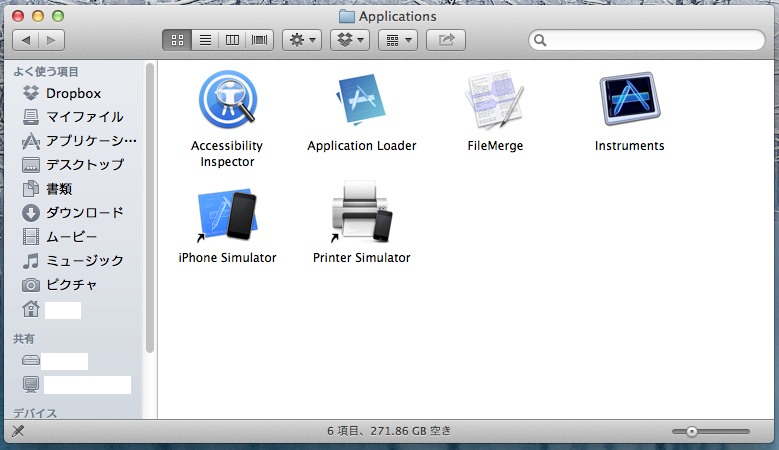The height and width of the screenshot is (450, 779).
Task: Click the status bar item count text
Action: (389, 431)
